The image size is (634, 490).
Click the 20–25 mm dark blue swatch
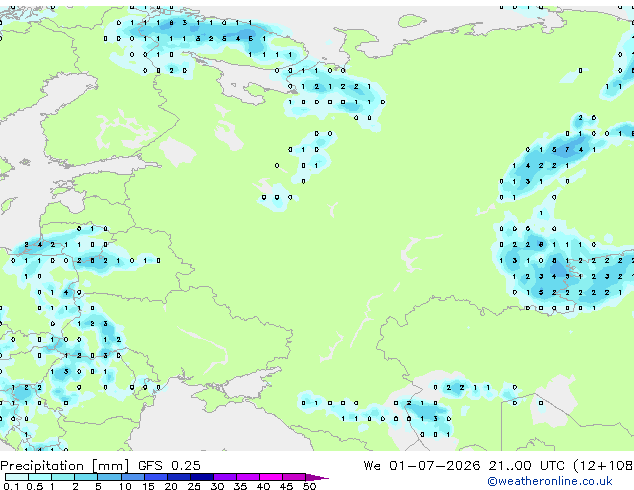(x=179, y=477)
